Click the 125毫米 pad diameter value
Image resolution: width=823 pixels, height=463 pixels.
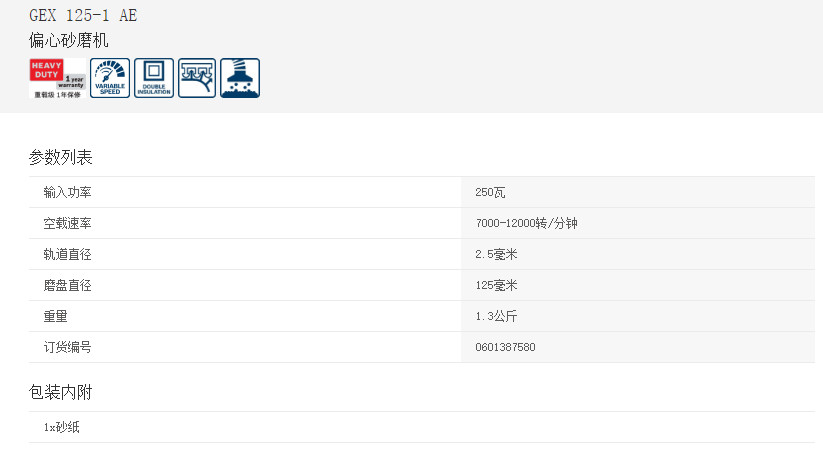click(497, 285)
